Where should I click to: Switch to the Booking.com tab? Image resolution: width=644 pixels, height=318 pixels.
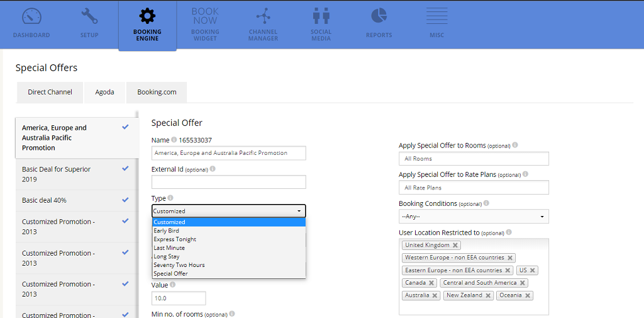(157, 92)
